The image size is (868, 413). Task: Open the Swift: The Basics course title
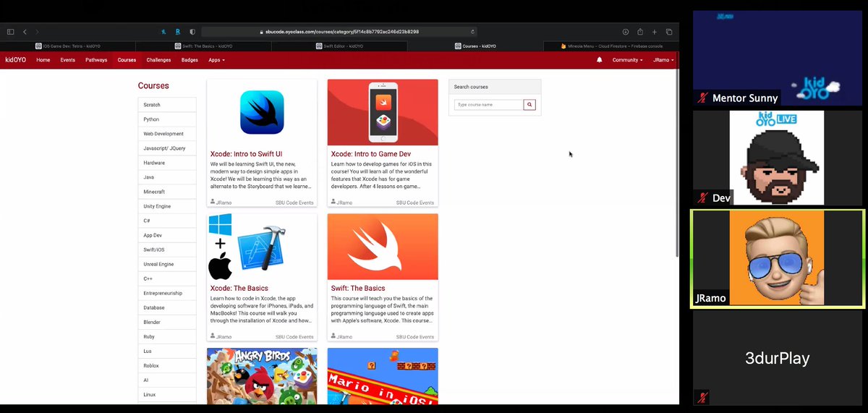(358, 288)
